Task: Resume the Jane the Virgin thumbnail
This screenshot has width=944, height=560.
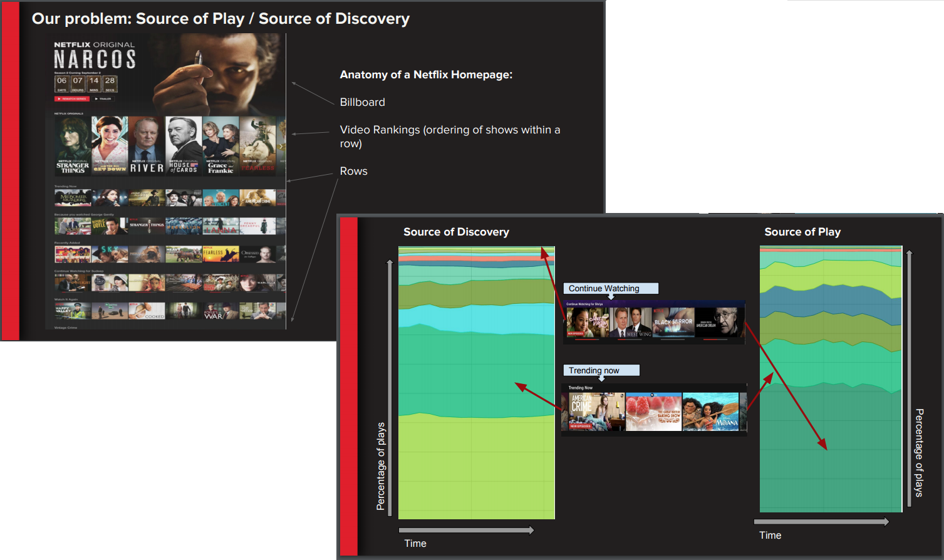Action: click(x=588, y=322)
